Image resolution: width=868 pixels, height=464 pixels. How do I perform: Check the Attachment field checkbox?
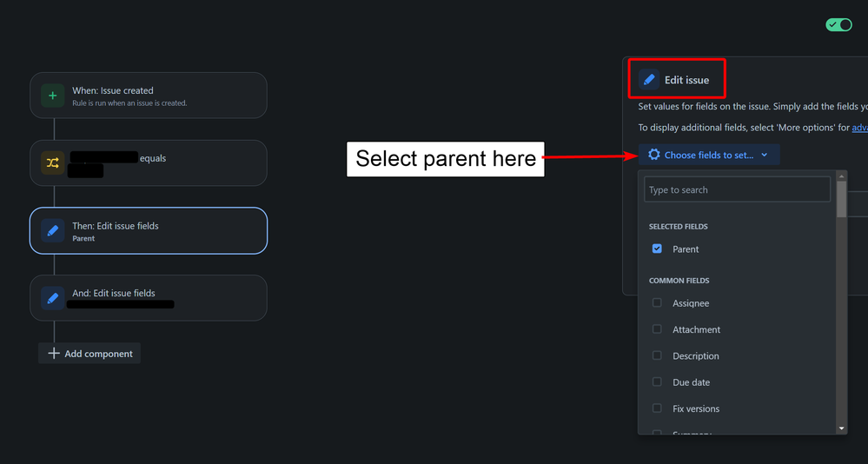(657, 329)
